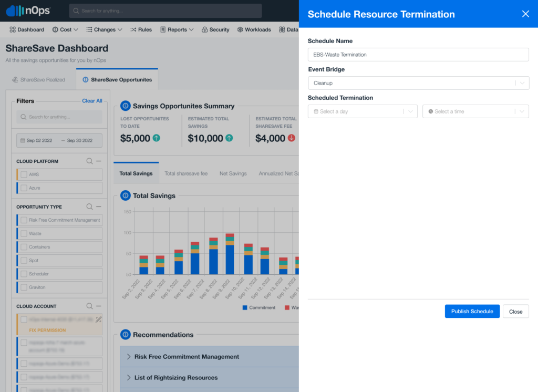The height and width of the screenshot is (392, 538).
Task: Search the Cloud Account filter list
Action: (89, 306)
